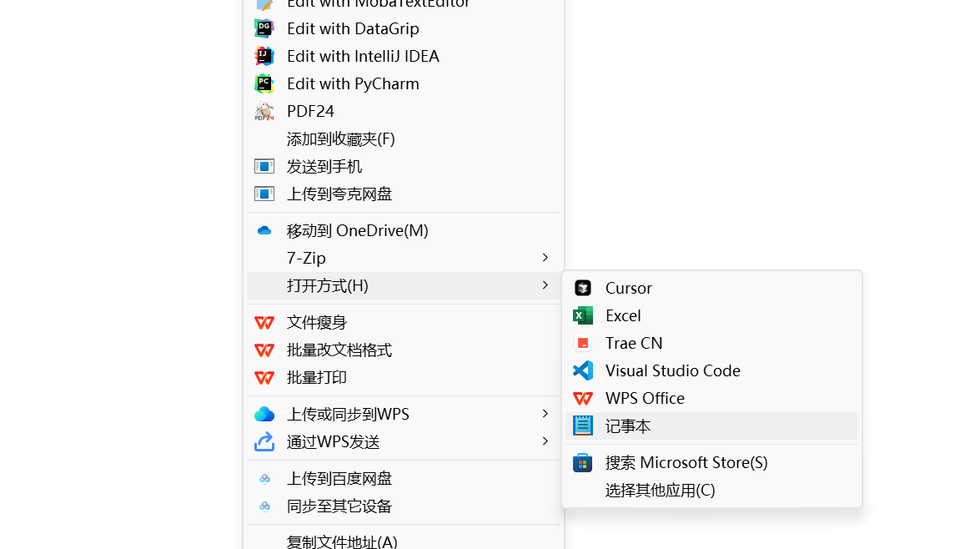
Task: Select 选择其他应用(C)
Action: click(x=712, y=491)
